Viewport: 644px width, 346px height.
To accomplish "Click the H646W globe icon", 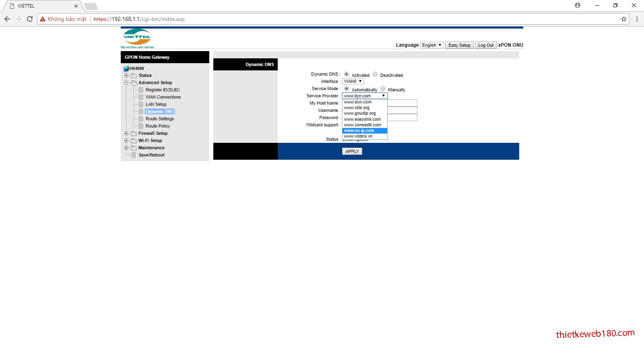I will pos(126,68).
